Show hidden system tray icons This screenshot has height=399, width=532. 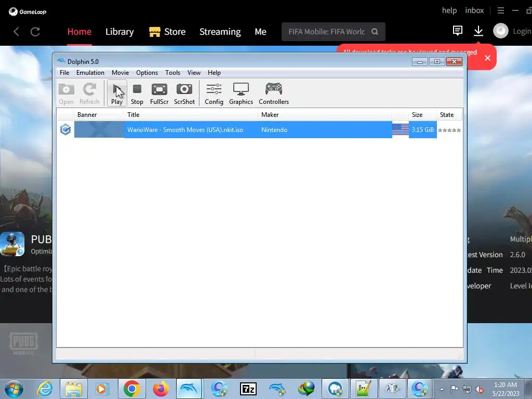[x=442, y=390]
